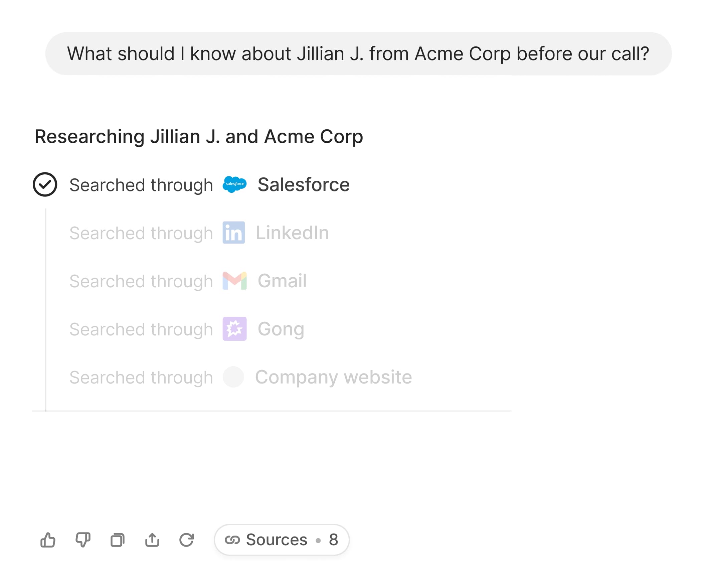Click the Salesforce cloud logo
This screenshot has width=704, height=588.
click(235, 184)
